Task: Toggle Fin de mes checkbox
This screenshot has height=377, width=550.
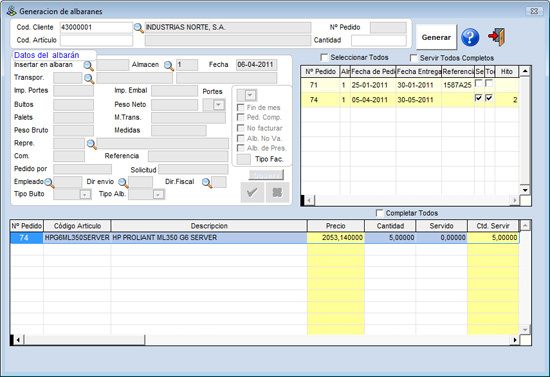Action: [x=241, y=107]
